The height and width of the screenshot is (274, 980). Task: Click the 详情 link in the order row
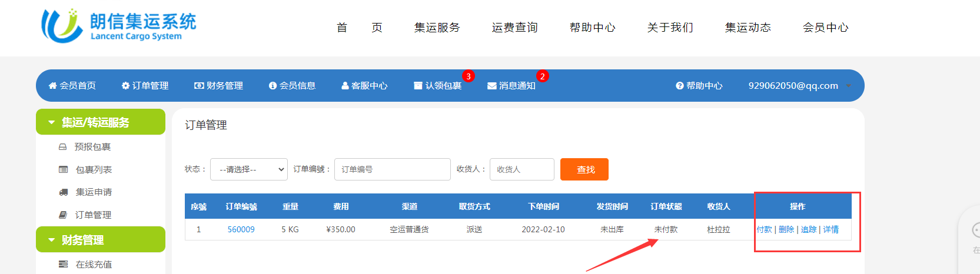[830, 229]
